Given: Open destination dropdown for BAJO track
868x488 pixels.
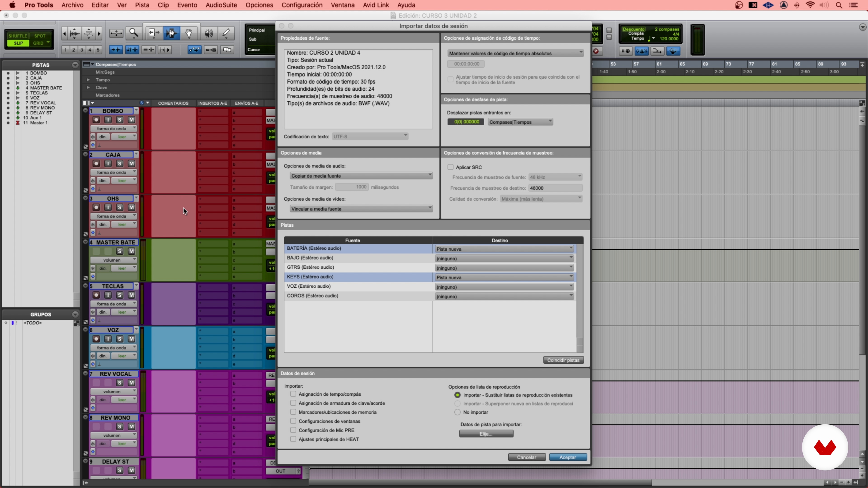Looking at the screenshot, I should (505, 258).
